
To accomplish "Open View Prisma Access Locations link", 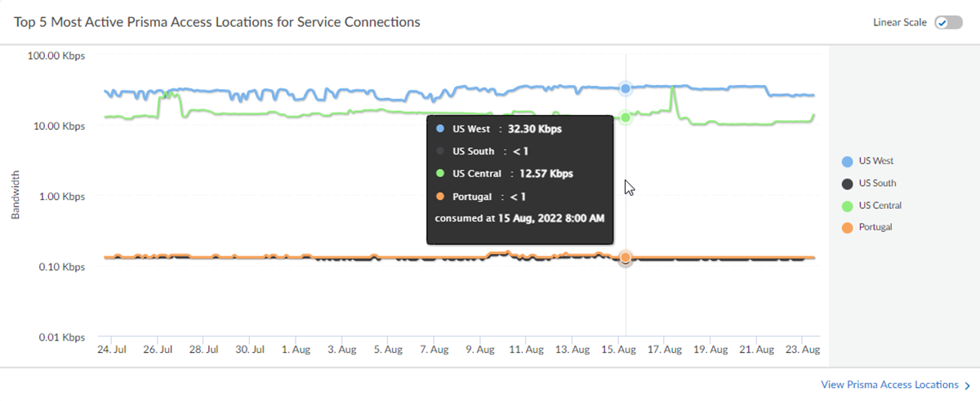I will click(x=889, y=384).
